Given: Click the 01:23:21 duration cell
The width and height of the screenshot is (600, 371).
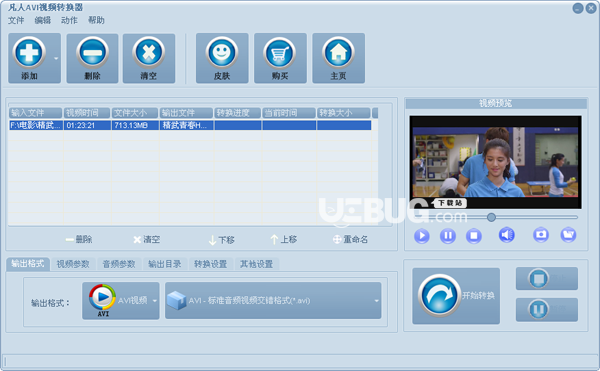Looking at the screenshot, I should pyautogui.click(x=87, y=125).
